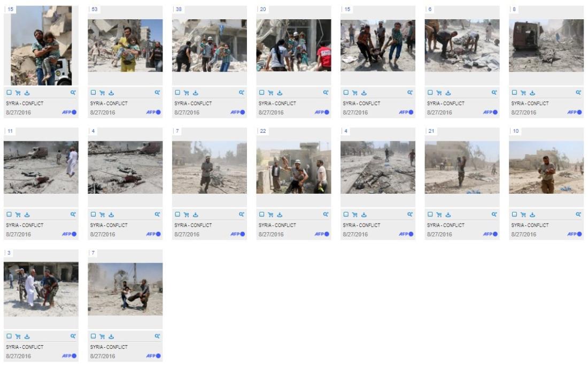Image resolution: width=588 pixels, height=366 pixels.
Task: Download the photo numbered 3
Action: 27,337
